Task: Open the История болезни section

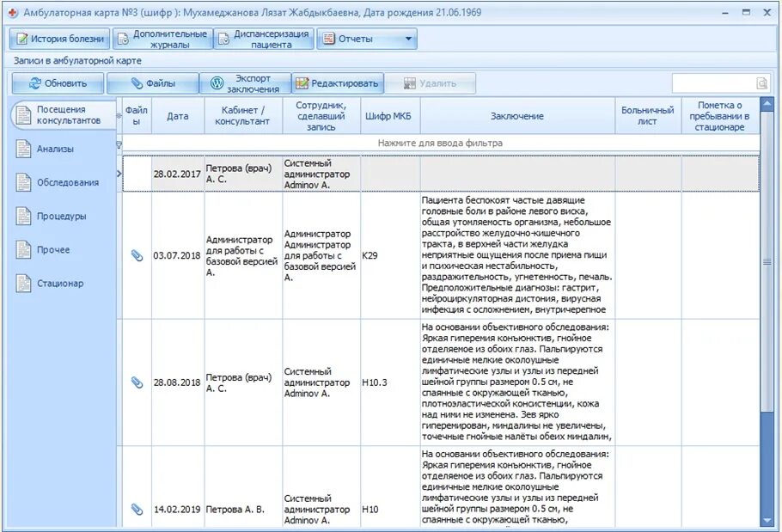Action: coord(58,39)
